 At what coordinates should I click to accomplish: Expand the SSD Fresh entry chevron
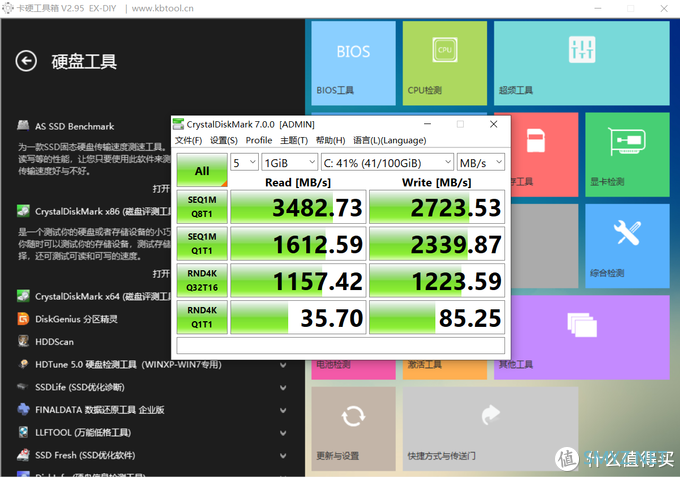tap(283, 455)
